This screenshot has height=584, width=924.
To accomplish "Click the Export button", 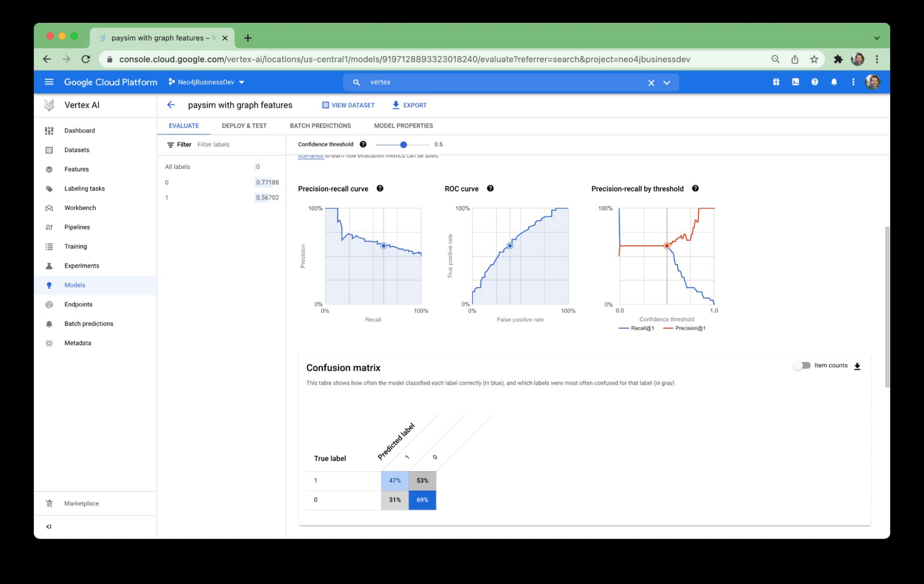I will (x=409, y=105).
